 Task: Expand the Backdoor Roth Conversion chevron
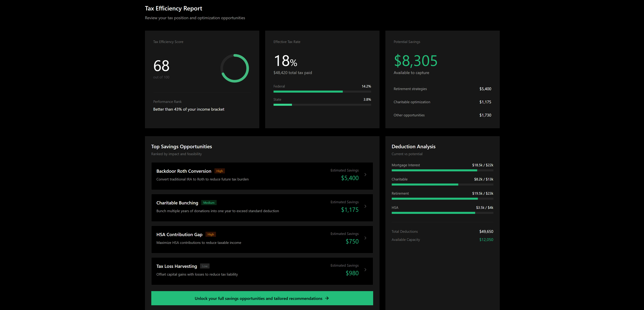365,175
